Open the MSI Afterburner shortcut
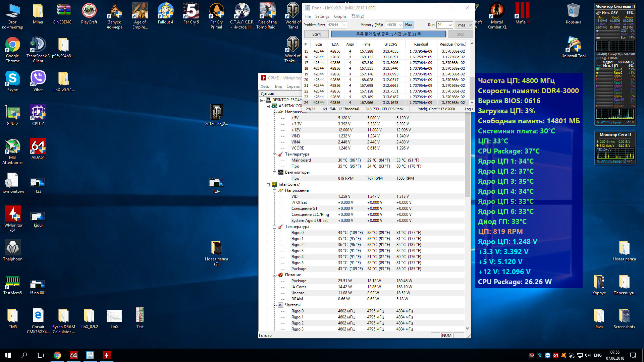 [x=12, y=147]
